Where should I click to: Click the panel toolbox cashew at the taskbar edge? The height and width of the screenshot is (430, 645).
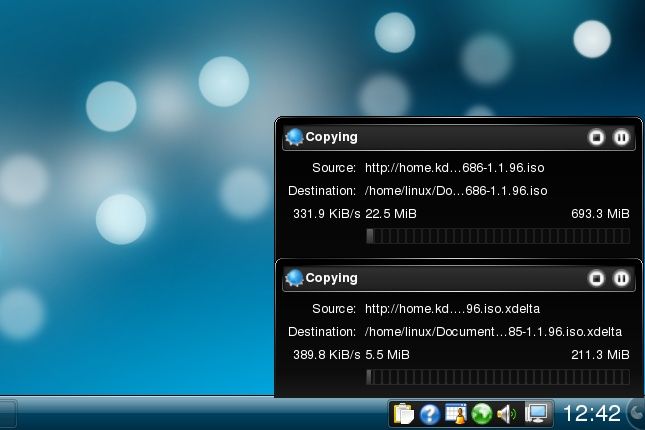point(636,413)
